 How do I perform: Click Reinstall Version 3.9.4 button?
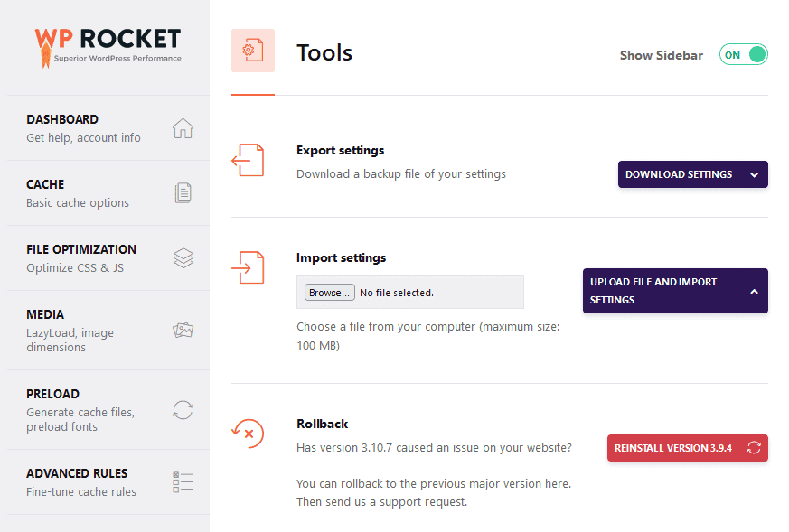[x=688, y=447]
